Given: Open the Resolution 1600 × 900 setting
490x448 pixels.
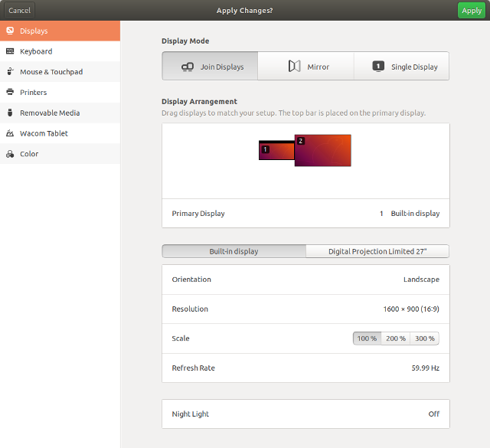Looking at the screenshot, I should click(x=305, y=309).
